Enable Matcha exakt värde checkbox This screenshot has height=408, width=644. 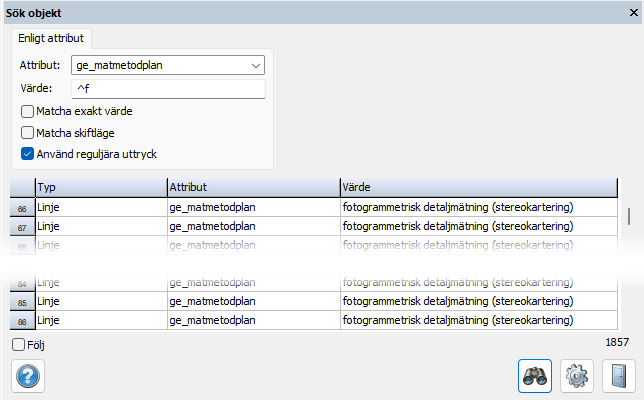tap(28, 111)
